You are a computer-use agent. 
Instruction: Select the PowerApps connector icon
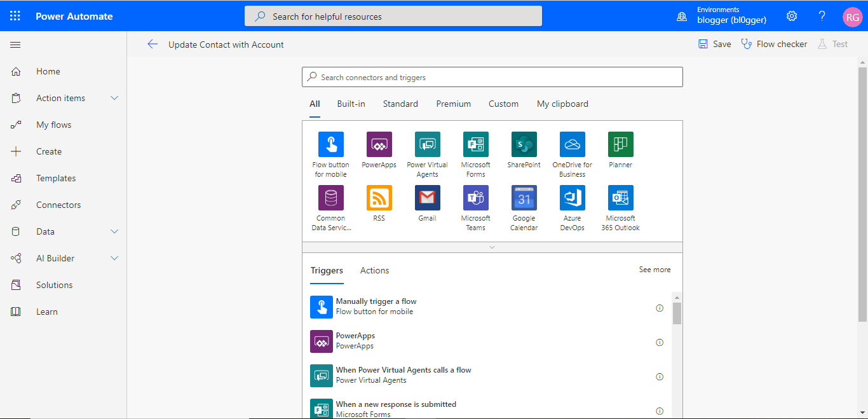[379, 144]
